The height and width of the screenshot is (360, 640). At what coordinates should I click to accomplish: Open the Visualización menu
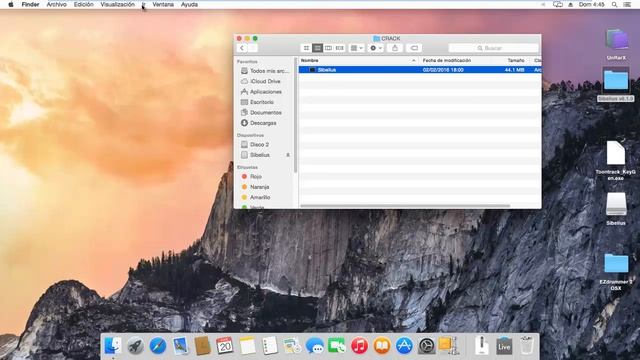(x=118, y=4)
